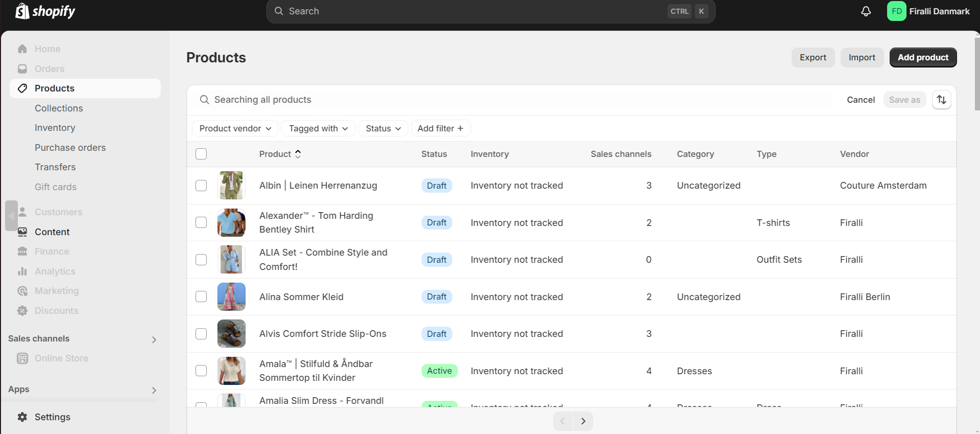The width and height of the screenshot is (980, 434).
Task: Click the Firalli Danmark account avatar
Action: 896,11
